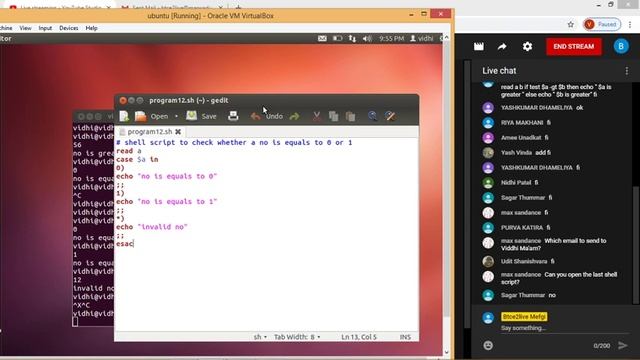The width and height of the screenshot is (640, 360).
Task: Click the RIYA MAKHANI chat message
Action: coord(526,123)
